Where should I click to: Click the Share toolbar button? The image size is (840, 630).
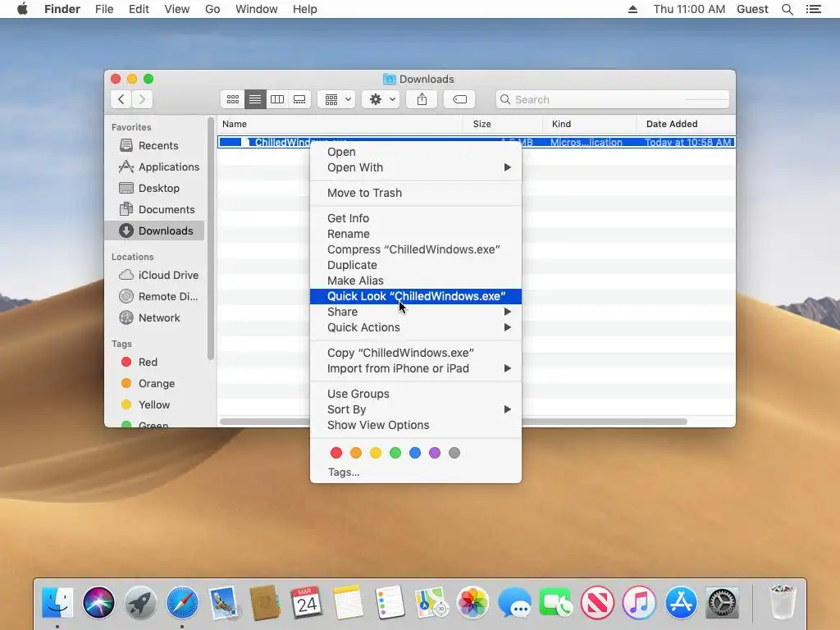tap(422, 99)
